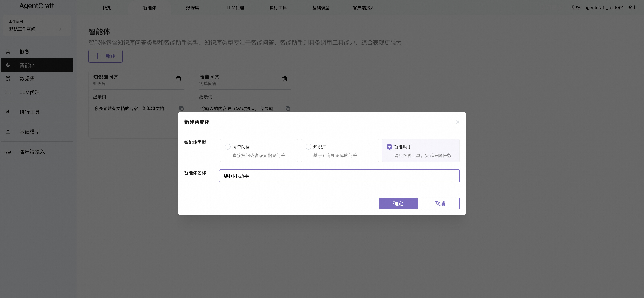
Task: Click the 新建 button with plus icon
Action: (105, 56)
